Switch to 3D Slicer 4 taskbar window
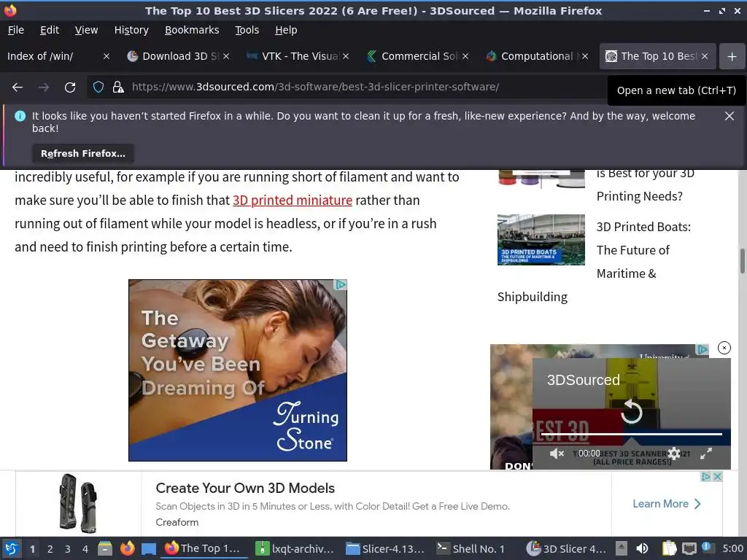Image resolution: width=747 pixels, height=560 pixels. 566,548
